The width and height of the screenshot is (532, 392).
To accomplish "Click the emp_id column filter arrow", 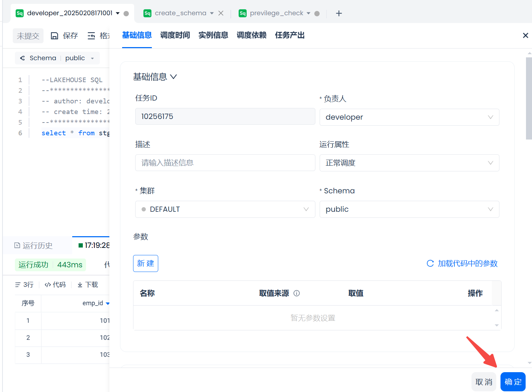I will [x=108, y=303].
